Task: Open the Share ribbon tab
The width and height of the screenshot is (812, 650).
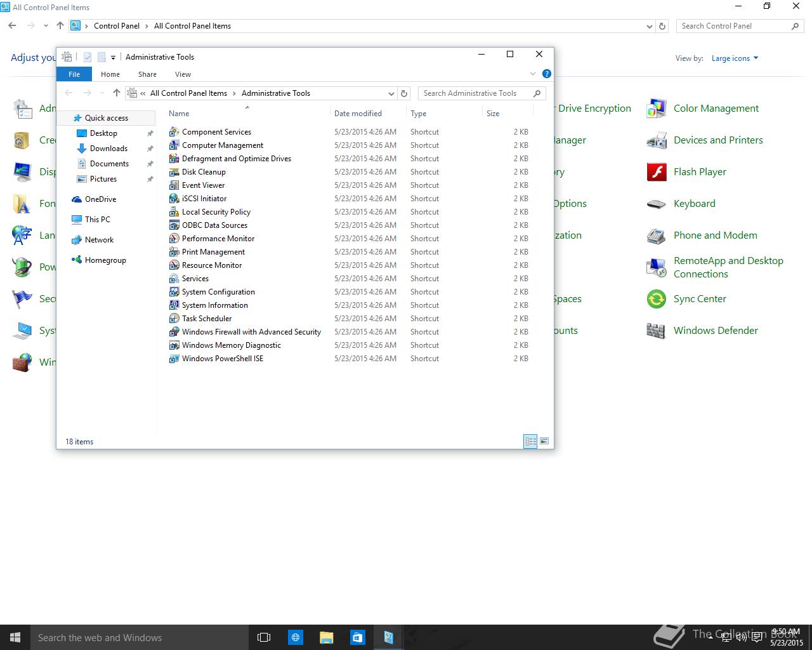Action: [147, 74]
